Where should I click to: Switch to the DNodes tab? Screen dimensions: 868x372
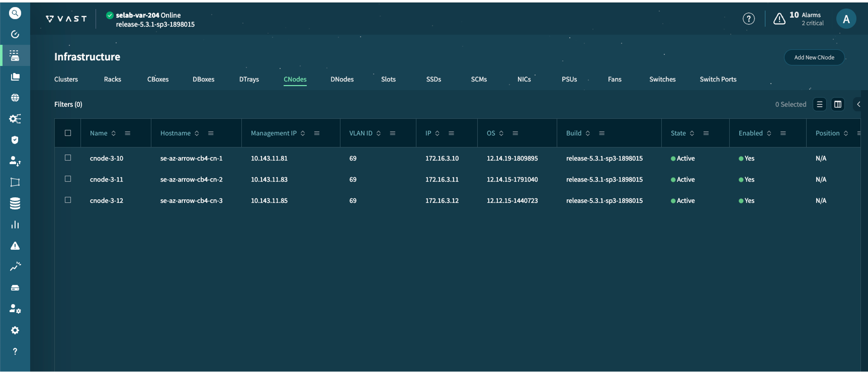click(x=342, y=79)
